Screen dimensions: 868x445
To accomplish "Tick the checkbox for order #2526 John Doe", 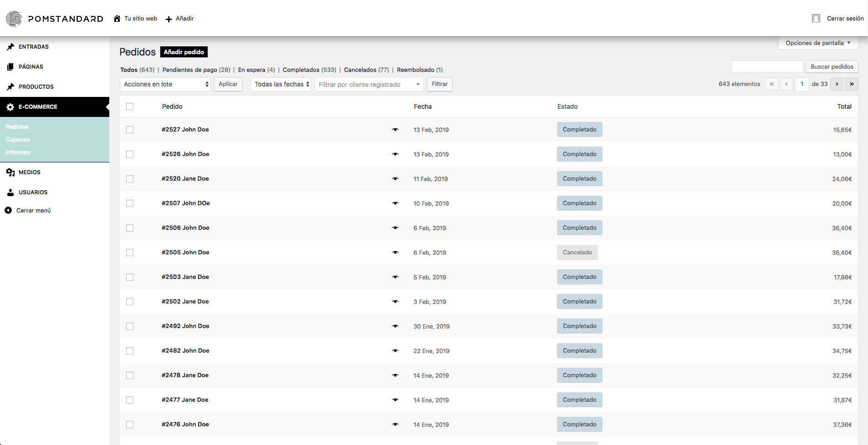I will point(130,154).
